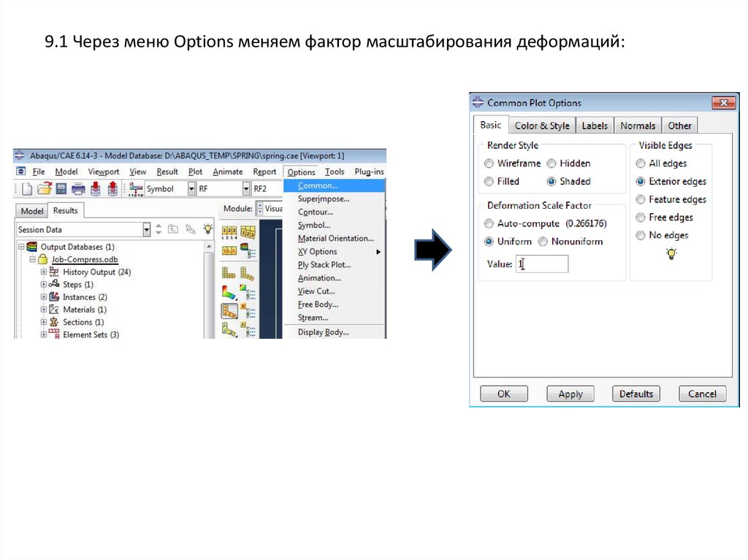Image resolution: width=748 pixels, height=560 pixels.
Task: Click the red up-arrow database icon
Action: point(112,189)
